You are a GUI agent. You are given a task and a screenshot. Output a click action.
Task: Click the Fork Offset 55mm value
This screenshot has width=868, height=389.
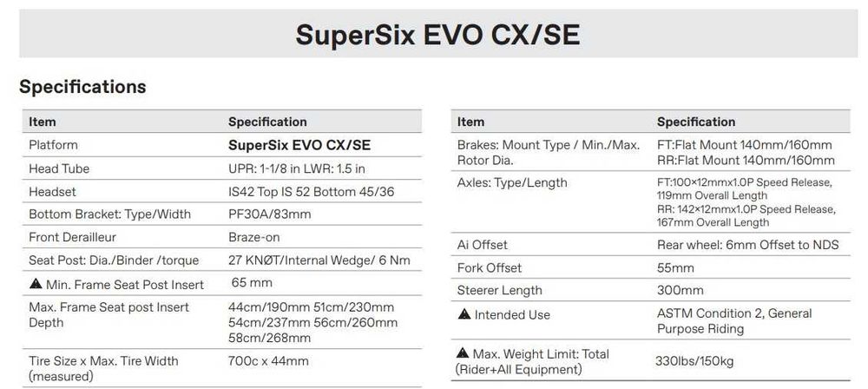click(x=675, y=267)
